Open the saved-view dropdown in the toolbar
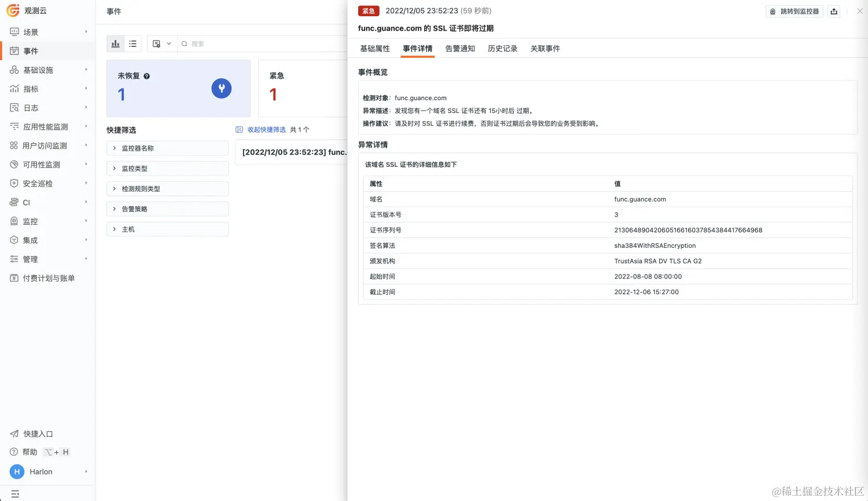This screenshot has height=501, width=868. pyautogui.click(x=161, y=43)
